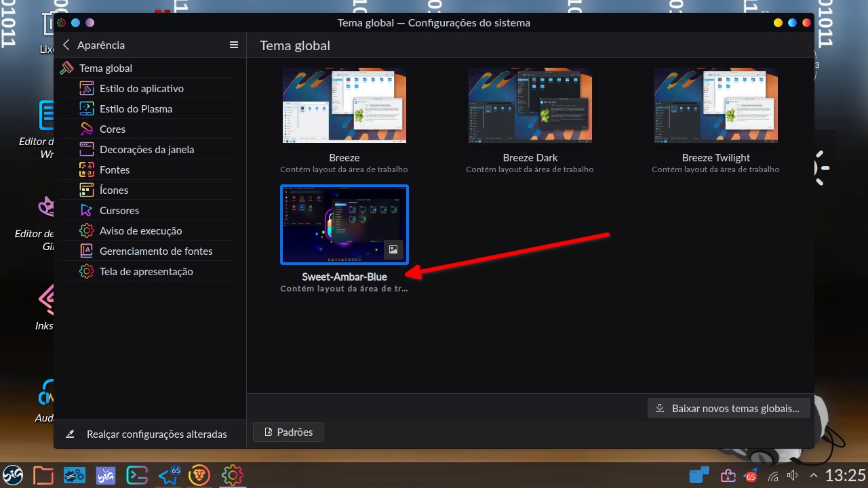Select Tema global in the sidebar
Image resolution: width=868 pixels, height=488 pixels.
(149, 68)
